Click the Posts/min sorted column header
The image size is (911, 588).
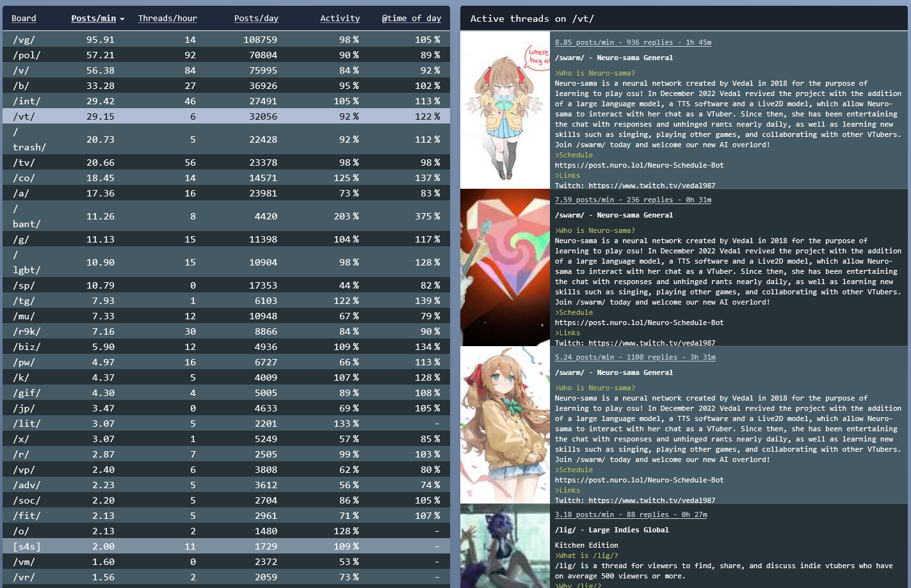(x=97, y=19)
